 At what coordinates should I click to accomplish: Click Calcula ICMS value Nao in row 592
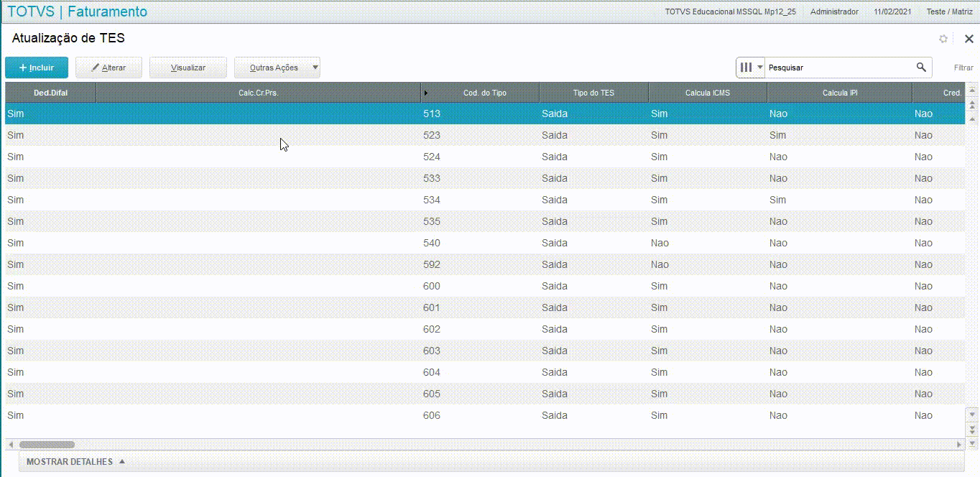(x=660, y=264)
